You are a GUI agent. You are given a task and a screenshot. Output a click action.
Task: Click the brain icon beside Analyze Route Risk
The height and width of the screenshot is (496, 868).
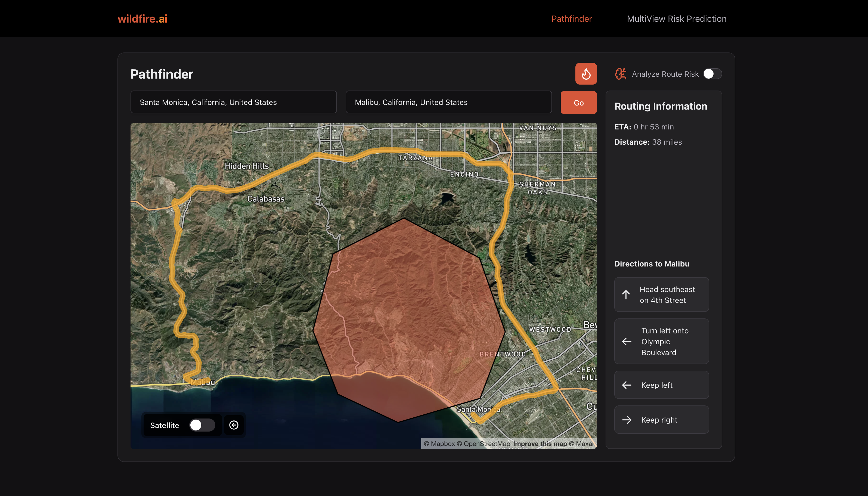point(620,74)
